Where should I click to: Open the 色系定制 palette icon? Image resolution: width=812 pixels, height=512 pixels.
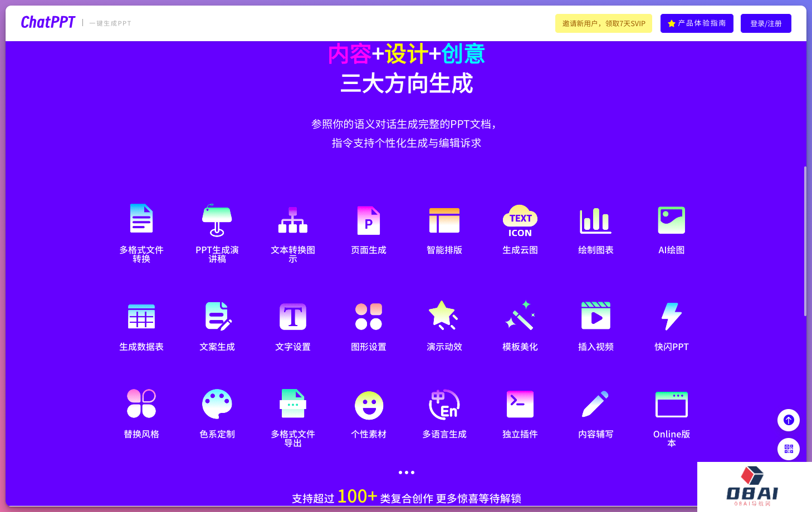217,404
